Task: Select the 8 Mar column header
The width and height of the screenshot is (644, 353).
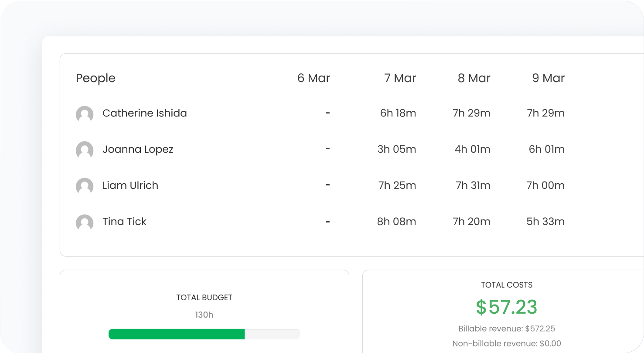Action: (474, 78)
